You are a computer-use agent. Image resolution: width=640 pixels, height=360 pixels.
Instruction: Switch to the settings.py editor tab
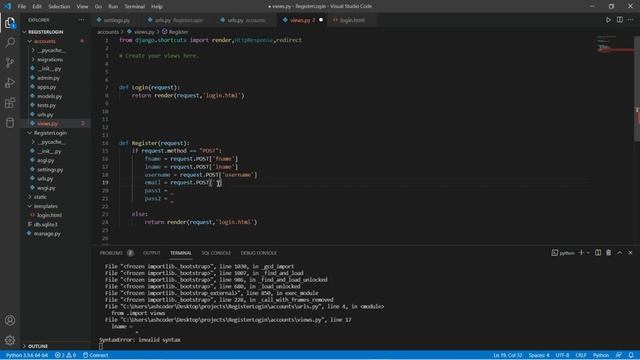point(116,20)
